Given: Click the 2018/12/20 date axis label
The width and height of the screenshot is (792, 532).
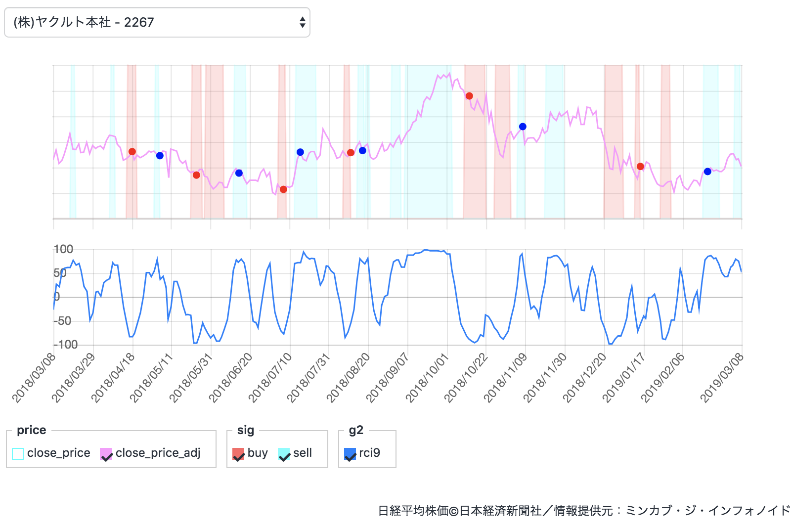Looking at the screenshot, I should pyautogui.click(x=584, y=379).
